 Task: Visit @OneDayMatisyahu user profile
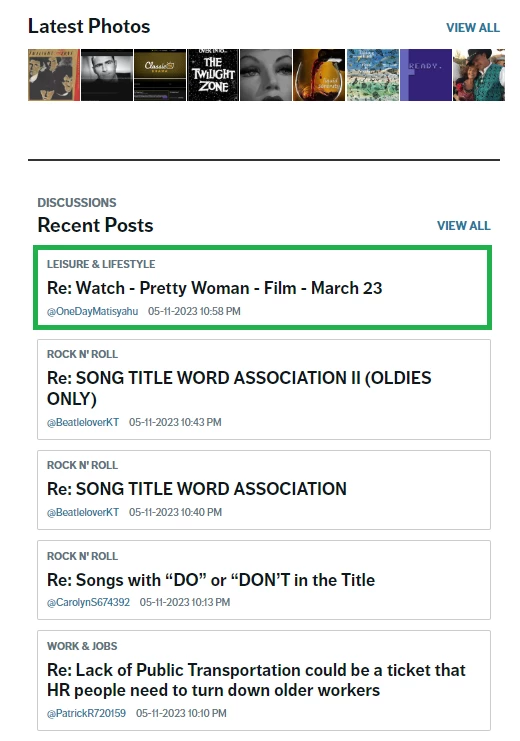tap(92, 311)
